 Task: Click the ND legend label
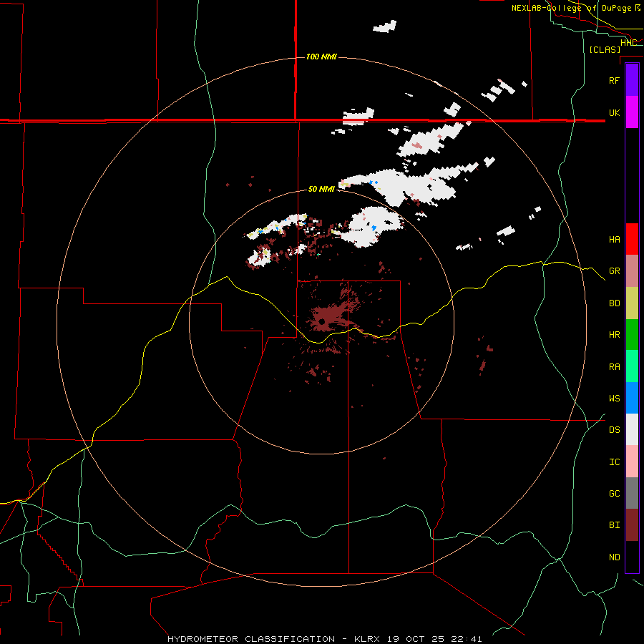coord(614,557)
